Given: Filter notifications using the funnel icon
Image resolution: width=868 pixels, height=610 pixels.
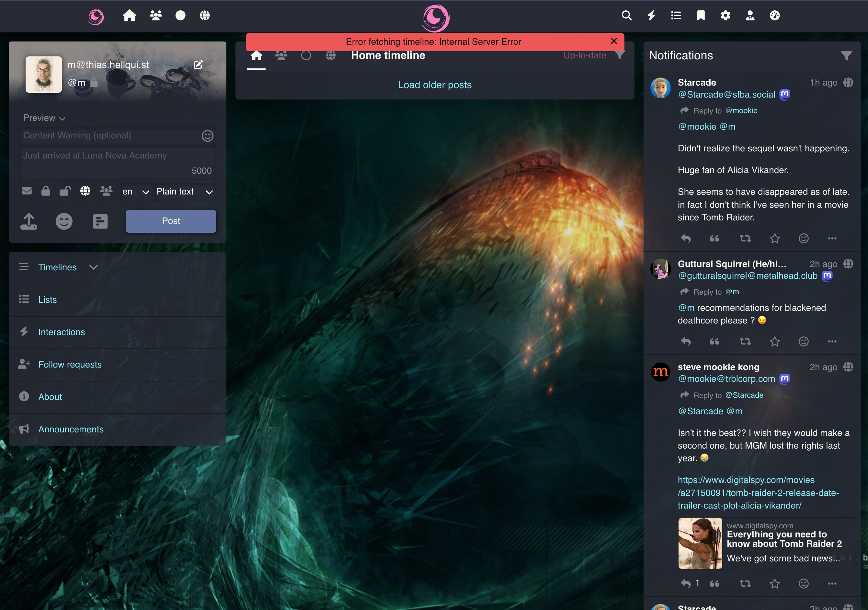Looking at the screenshot, I should (x=846, y=56).
